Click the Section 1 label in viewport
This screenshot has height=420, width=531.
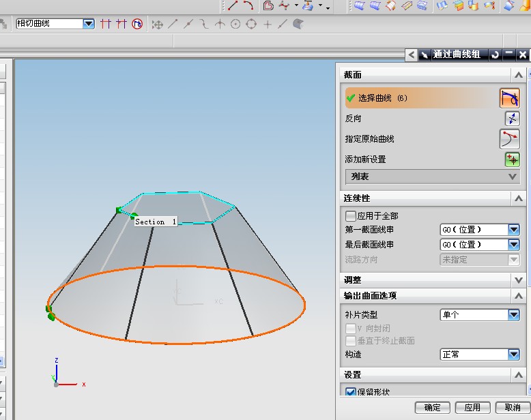click(156, 222)
